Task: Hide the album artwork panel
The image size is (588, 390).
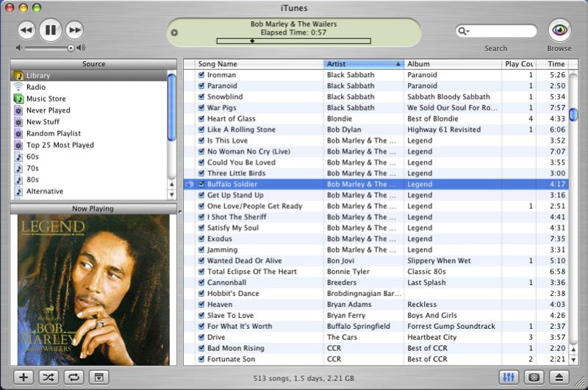Action: pyautogui.click(x=97, y=377)
